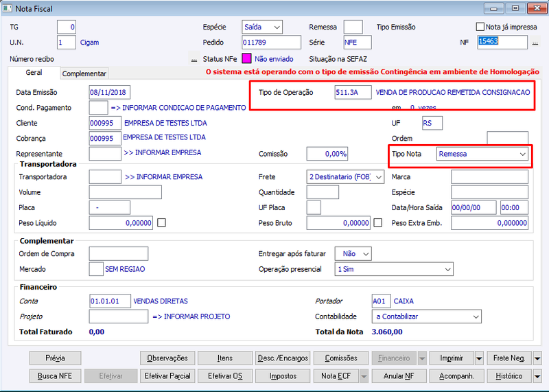Open the Impostos button
Viewport: 549px width, 392px height.
click(x=283, y=376)
